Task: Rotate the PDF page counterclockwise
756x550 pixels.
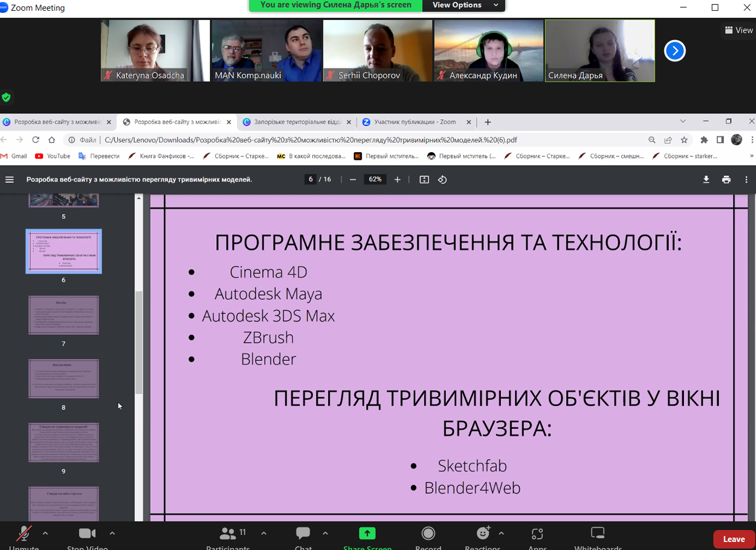Action: 442,180
